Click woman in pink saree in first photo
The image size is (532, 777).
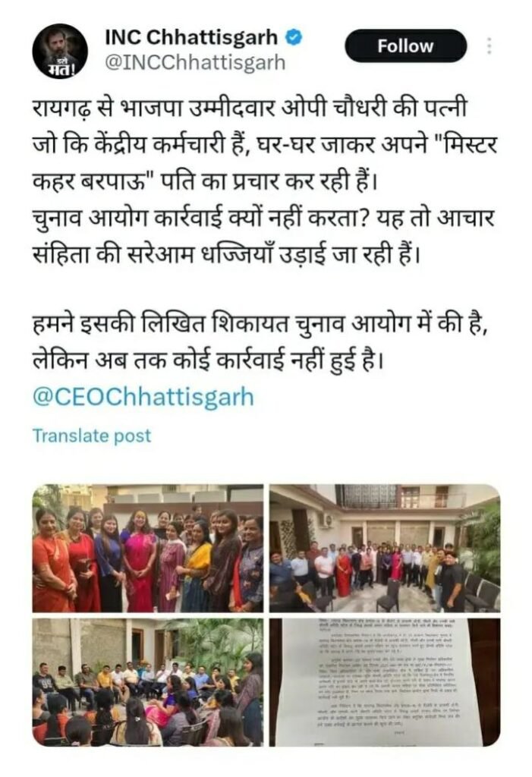(x=139, y=560)
